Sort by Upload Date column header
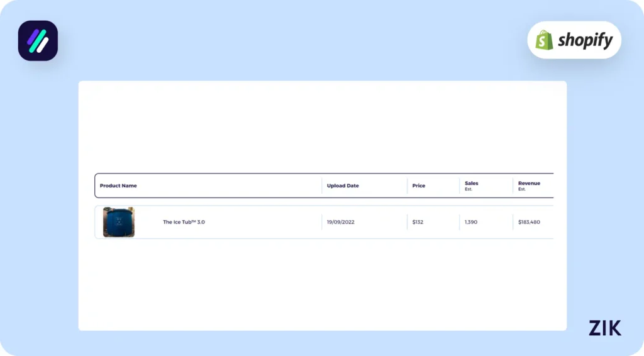Viewport: 644px width, 356px height. pyautogui.click(x=343, y=186)
